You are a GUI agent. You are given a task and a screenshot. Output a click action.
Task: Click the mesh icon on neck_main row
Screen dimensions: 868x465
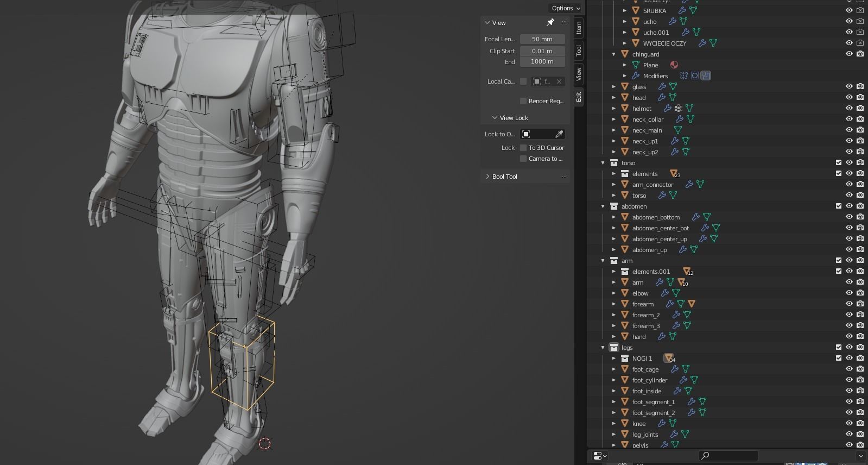[677, 130]
